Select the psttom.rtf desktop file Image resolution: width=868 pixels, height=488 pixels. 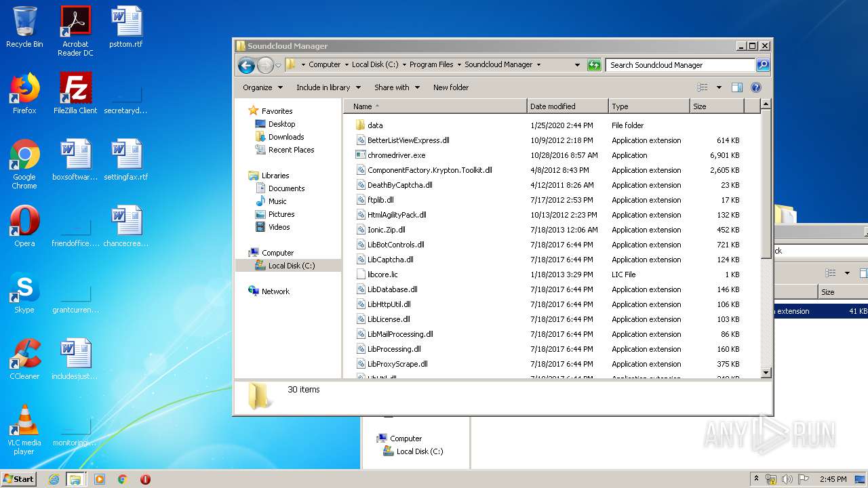coord(127,27)
